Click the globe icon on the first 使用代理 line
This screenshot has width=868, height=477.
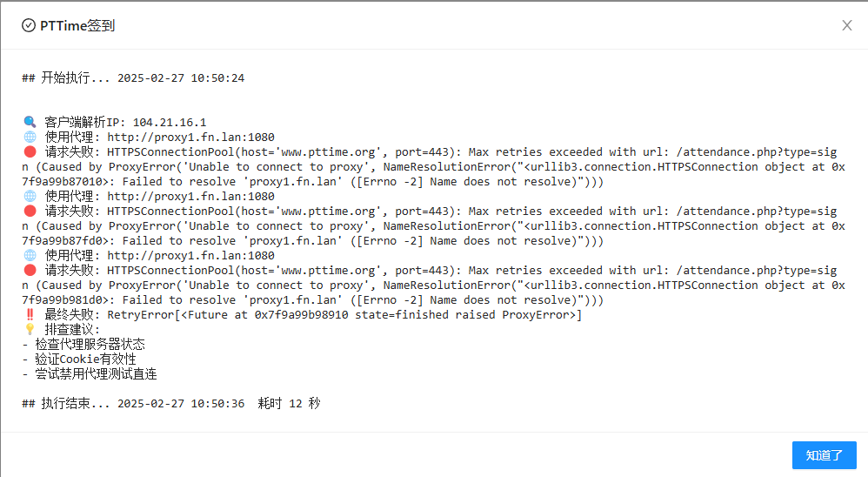(30, 137)
